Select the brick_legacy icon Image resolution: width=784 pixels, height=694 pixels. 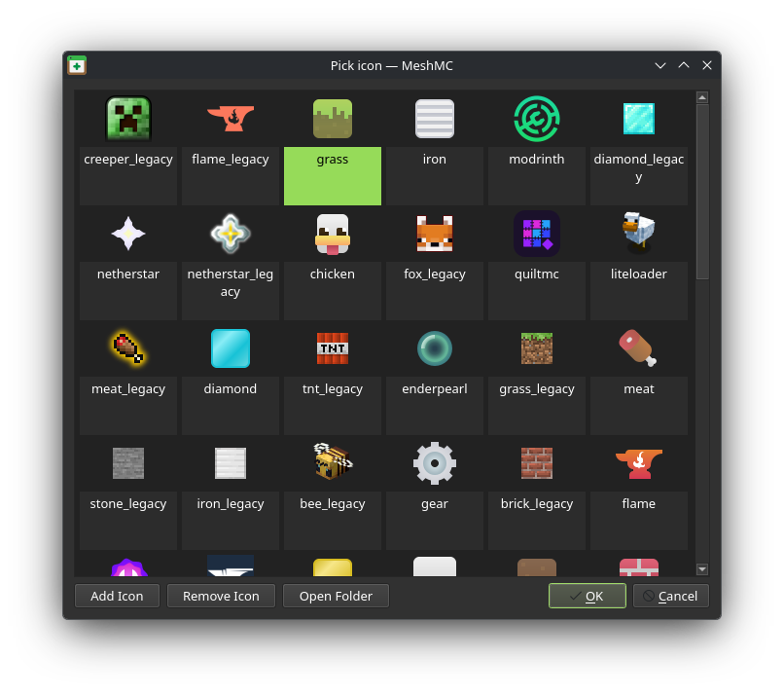pyautogui.click(x=537, y=463)
